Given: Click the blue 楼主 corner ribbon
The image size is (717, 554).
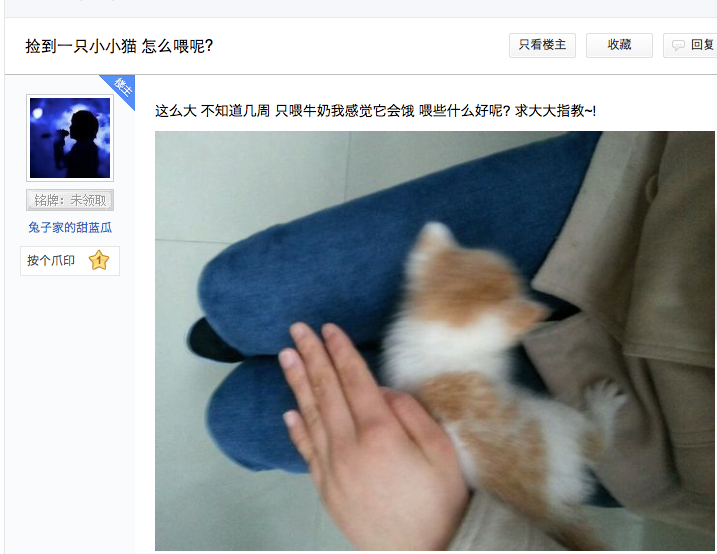Looking at the screenshot, I should (x=122, y=88).
